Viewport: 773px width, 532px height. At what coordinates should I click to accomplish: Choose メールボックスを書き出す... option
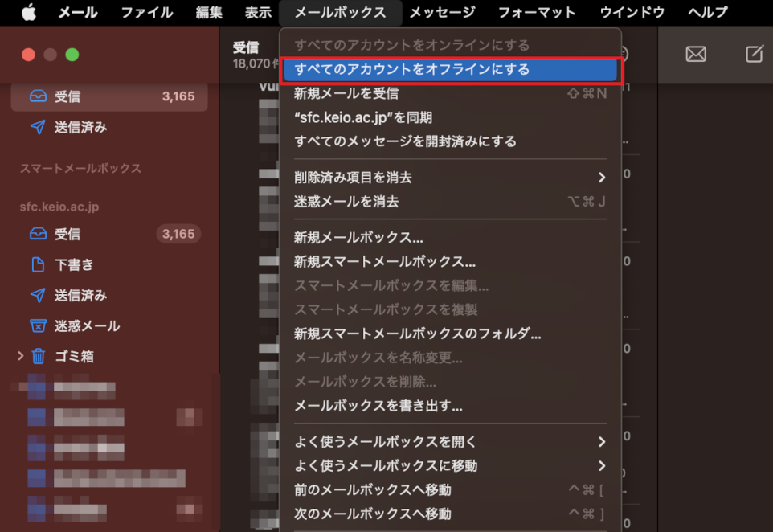click(x=378, y=406)
